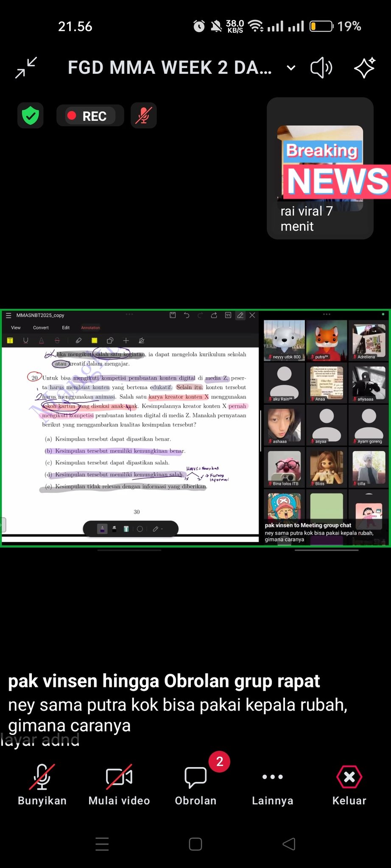Toggle the pen edit mode icon in header
This screenshot has width=391, height=868.
pyautogui.click(x=240, y=315)
